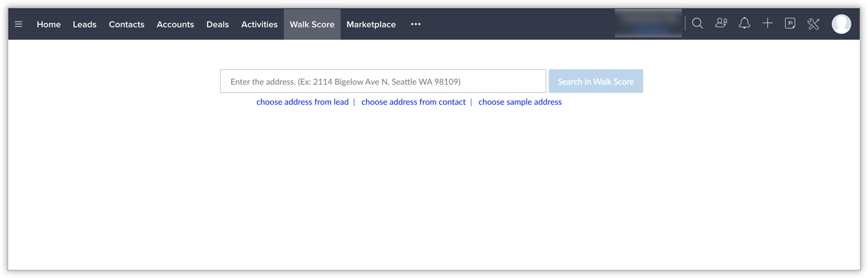Click the search magnifier icon
868x278 pixels.
point(698,24)
